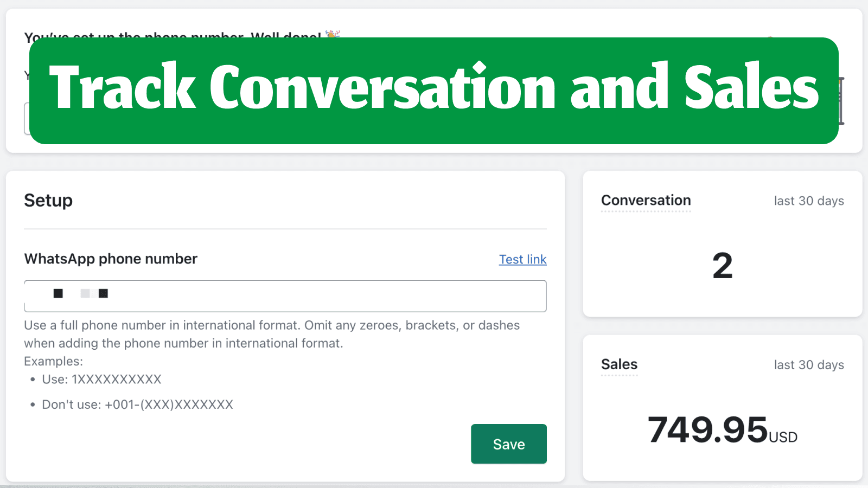
Task: Click the conversation count "2"
Action: (722, 265)
